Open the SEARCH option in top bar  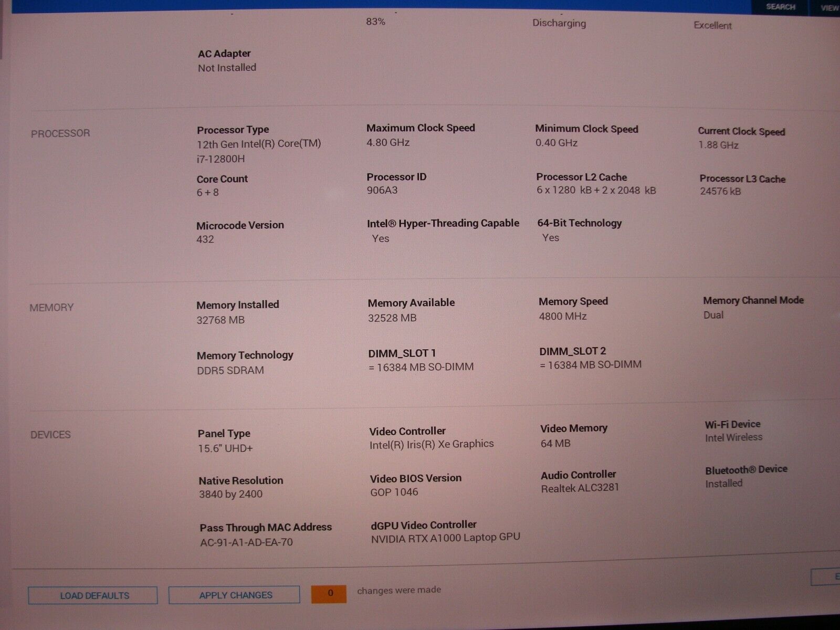tap(780, 7)
